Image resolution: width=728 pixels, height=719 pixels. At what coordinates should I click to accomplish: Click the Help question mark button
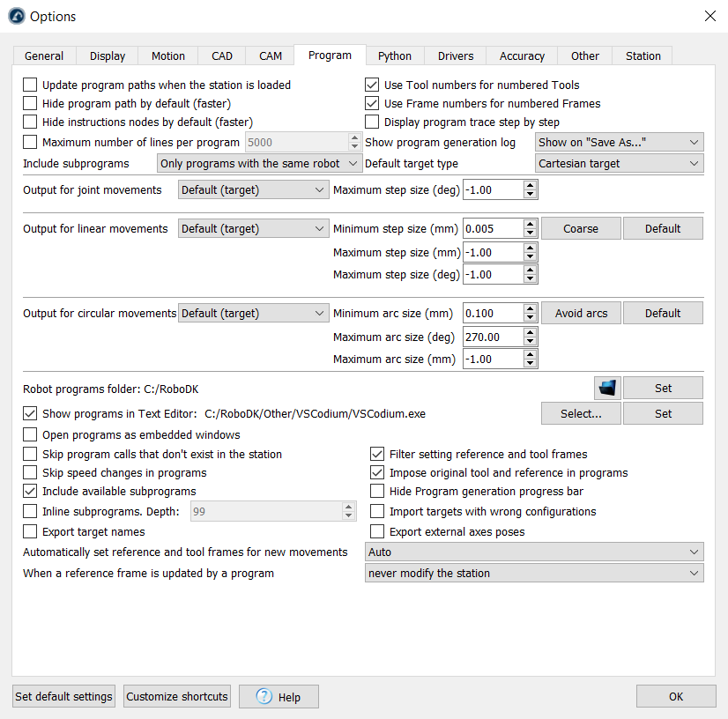[279, 697]
